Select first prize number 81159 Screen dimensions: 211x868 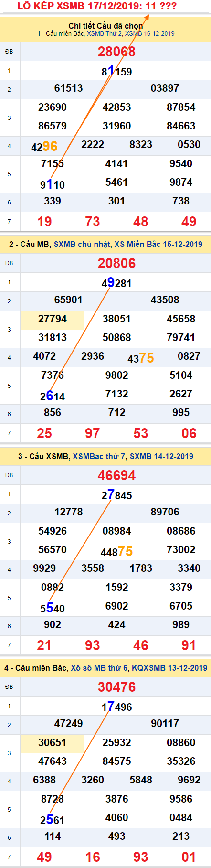[x=116, y=72]
